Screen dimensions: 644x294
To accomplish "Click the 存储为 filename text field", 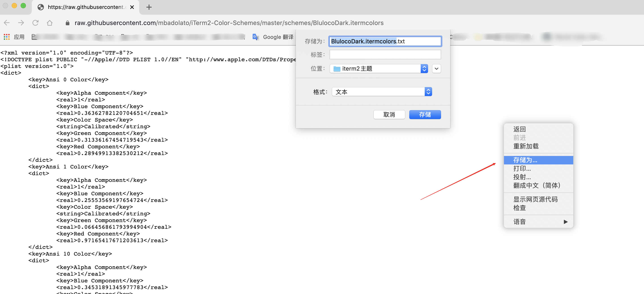I will tap(385, 41).
